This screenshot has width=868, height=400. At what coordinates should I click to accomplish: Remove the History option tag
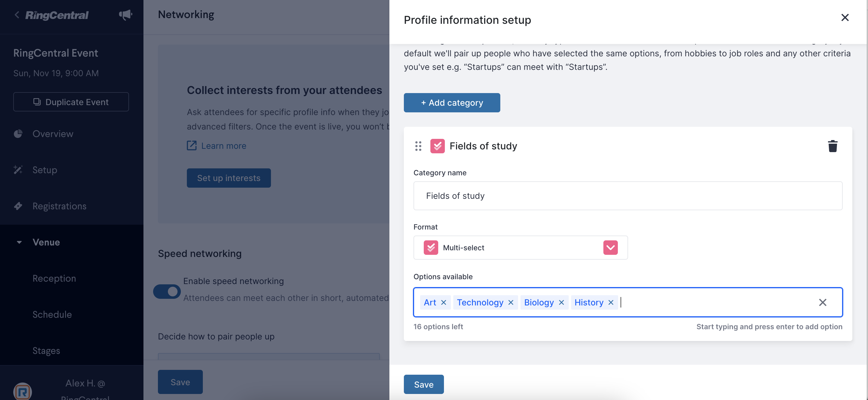pyautogui.click(x=611, y=302)
